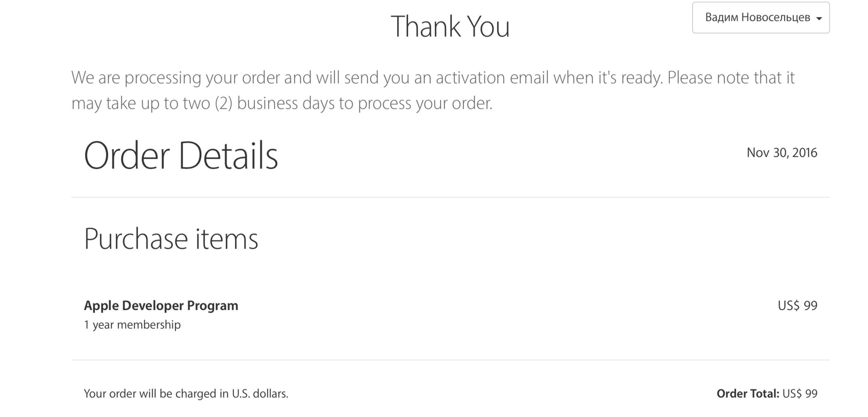
Task: Select the Apple Developer Program item name
Action: 161,305
